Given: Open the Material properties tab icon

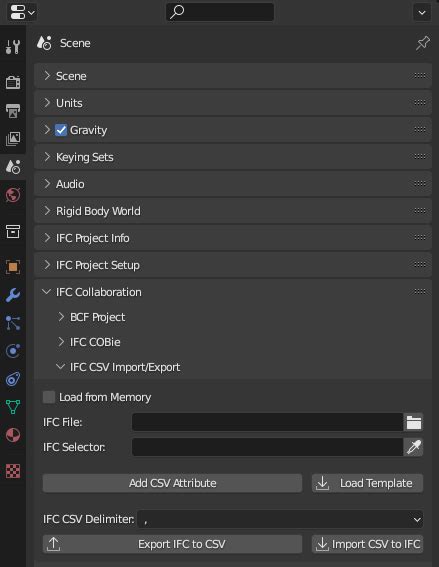Looking at the screenshot, I should click(13, 435).
